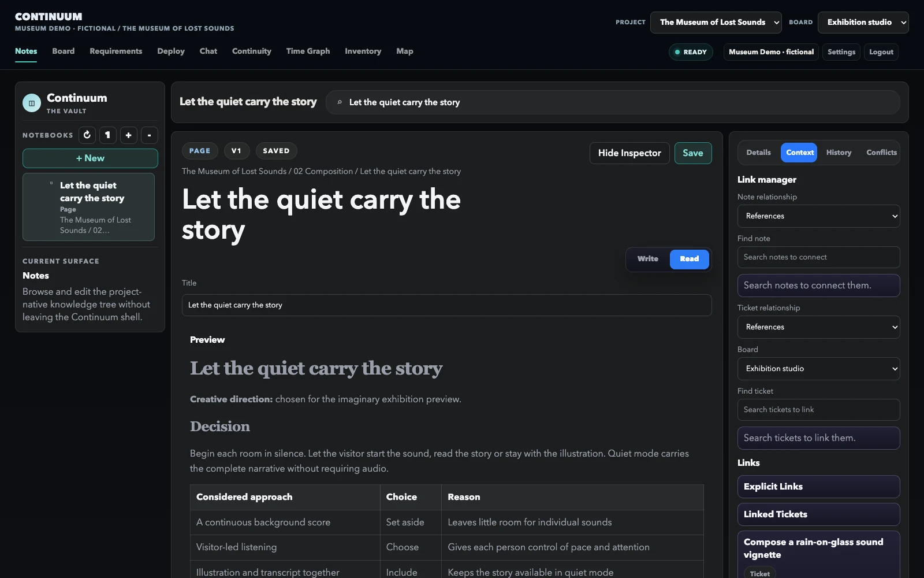Image resolution: width=924 pixels, height=578 pixels.
Task: Click the 'Search tickets to link them.' hint
Action: tap(818, 438)
